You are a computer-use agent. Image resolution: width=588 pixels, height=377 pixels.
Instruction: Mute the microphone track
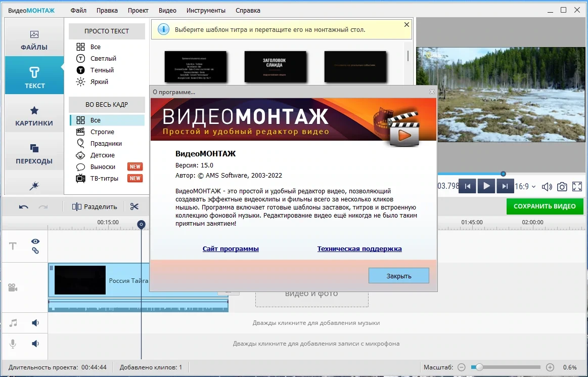(35, 344)
